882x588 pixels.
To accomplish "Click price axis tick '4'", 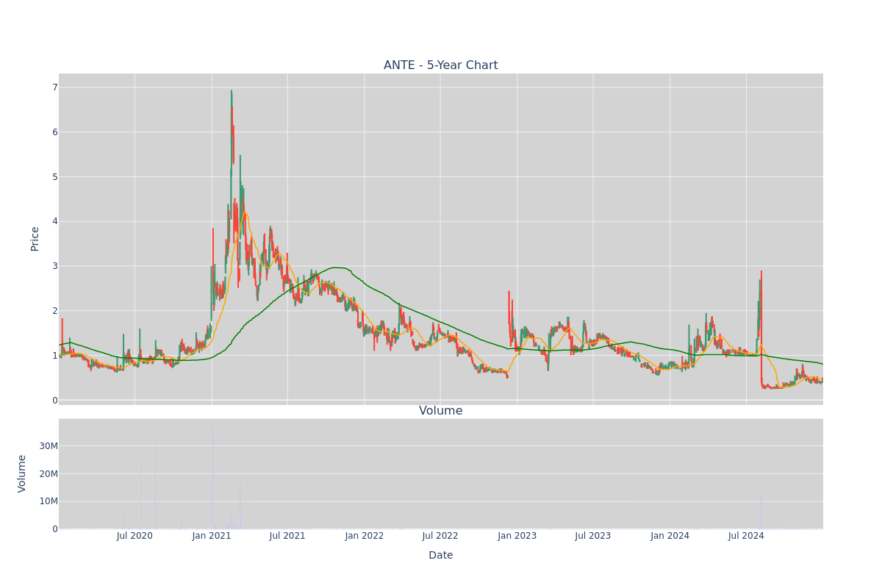I will coord(54,221).
